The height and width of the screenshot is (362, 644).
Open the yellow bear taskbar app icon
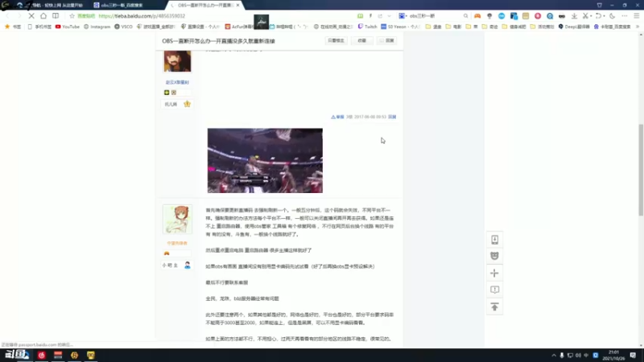91,355
